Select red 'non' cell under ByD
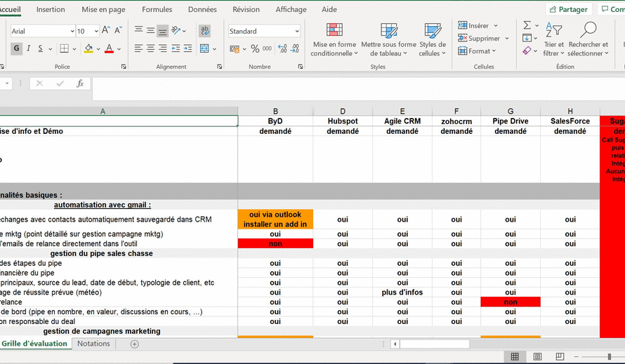 275,243
